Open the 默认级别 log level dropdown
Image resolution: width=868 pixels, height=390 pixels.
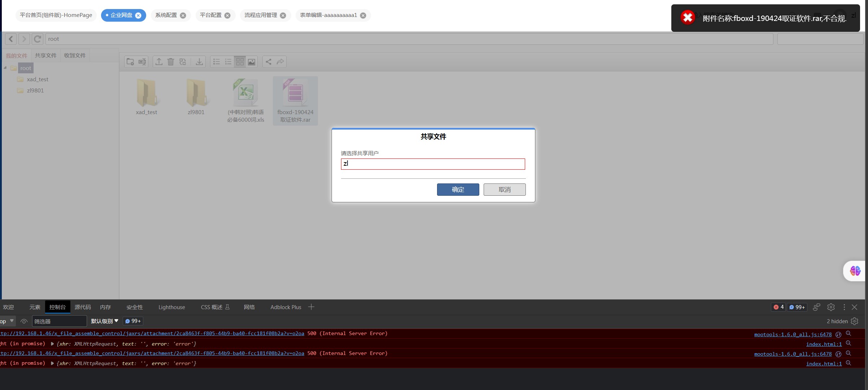coord(104,321)
